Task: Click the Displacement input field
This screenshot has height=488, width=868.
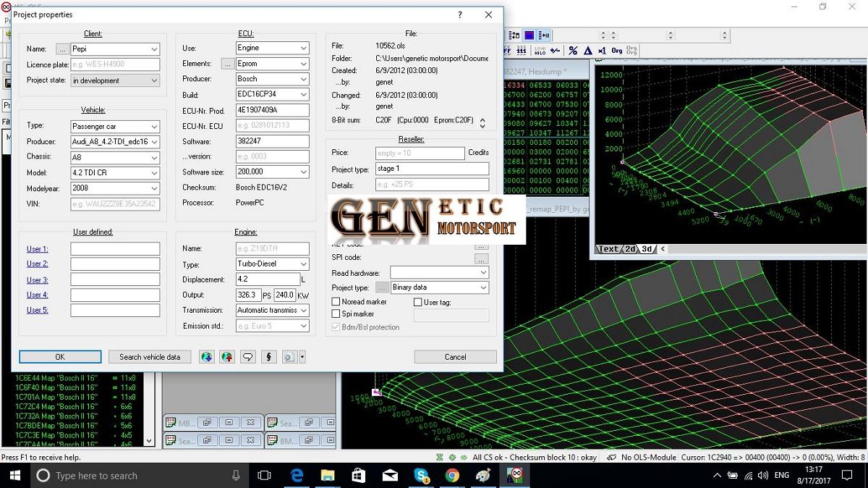Action: 268,279
